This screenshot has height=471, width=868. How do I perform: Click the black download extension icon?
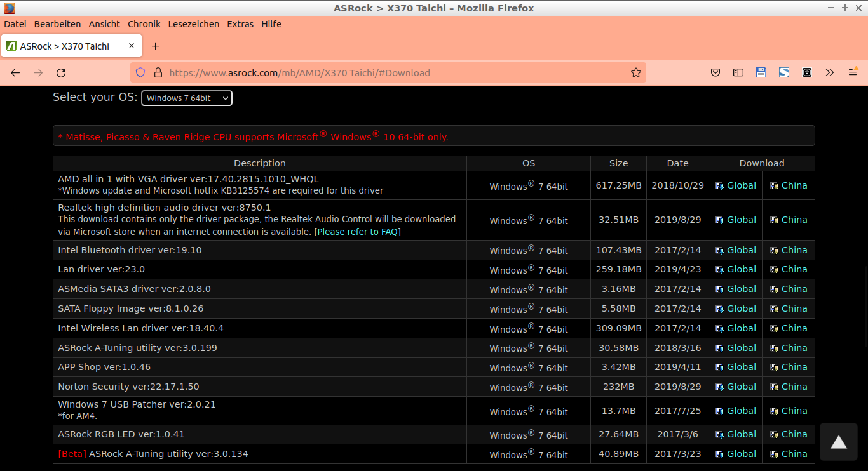(807, 73)
